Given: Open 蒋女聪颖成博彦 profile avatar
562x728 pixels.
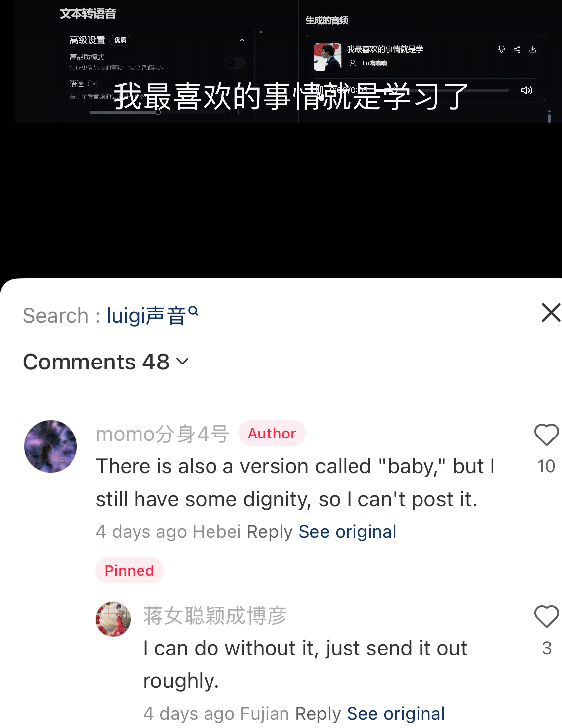Looking at the screenshot, I should pos(113,619).
